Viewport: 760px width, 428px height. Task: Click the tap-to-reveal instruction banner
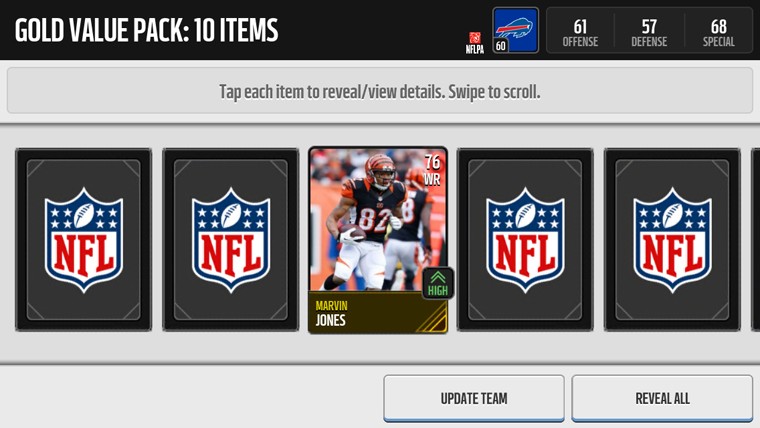[x=380, y=91]
